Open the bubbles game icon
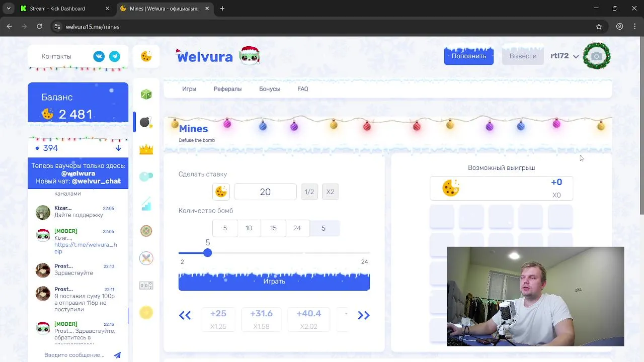The height and width of the screenshot is (362, 644). point(146,176)
